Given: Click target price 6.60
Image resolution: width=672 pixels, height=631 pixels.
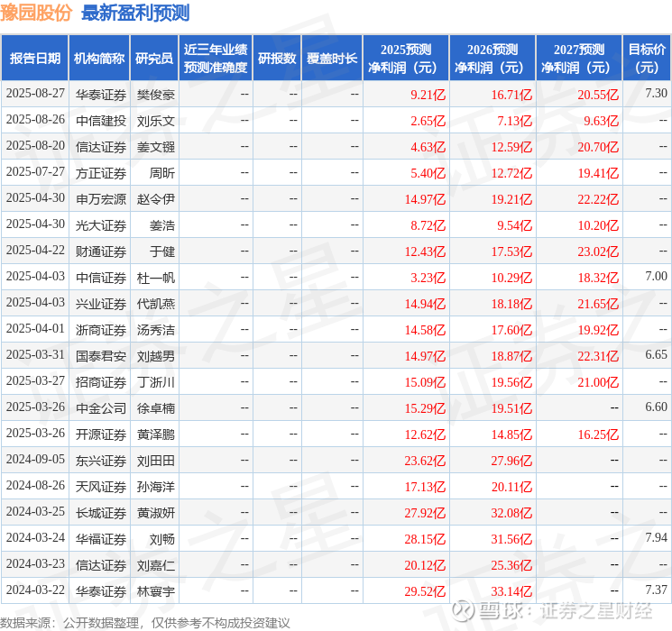Looking at the screenshot, I should click(656, 407).
